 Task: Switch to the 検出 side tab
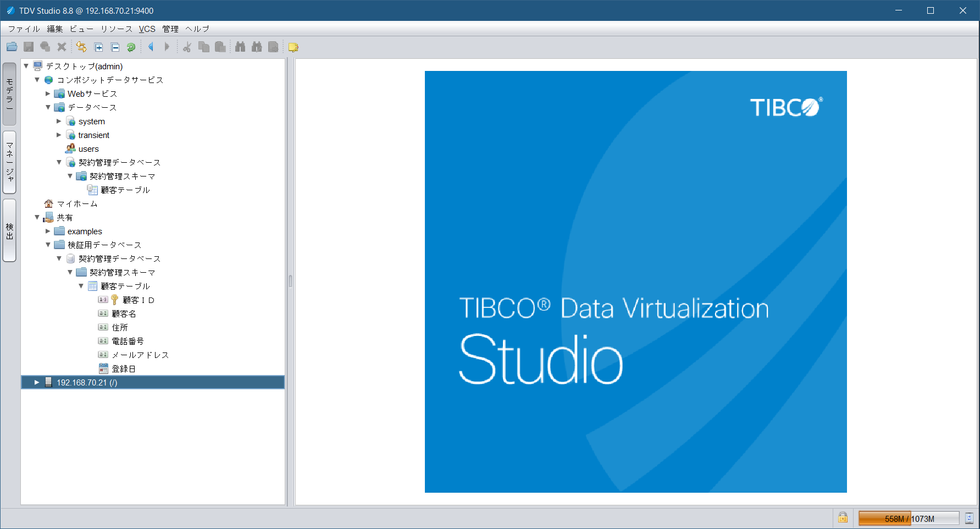(9, 230)
